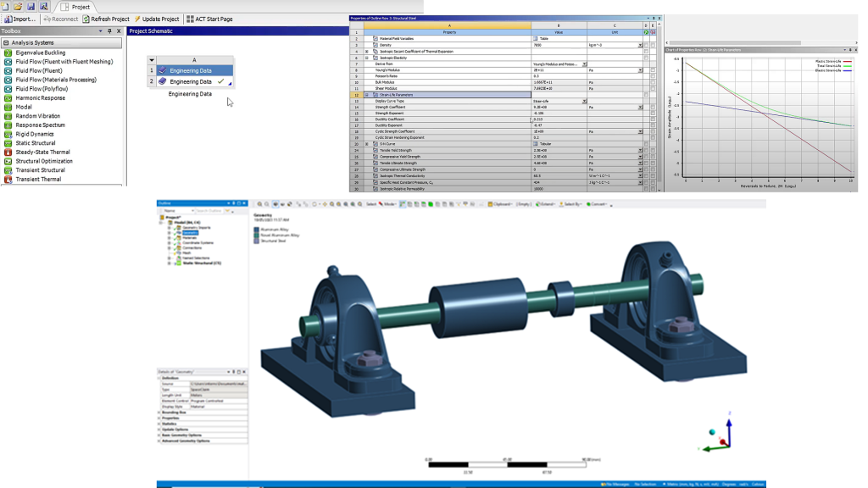Image resolution: width=868 pixels, height=488 pixels.
Task: Expand the Isotropic Secant Coefficient of Thermal Expansion row
Action: click(x=368, y=52)
